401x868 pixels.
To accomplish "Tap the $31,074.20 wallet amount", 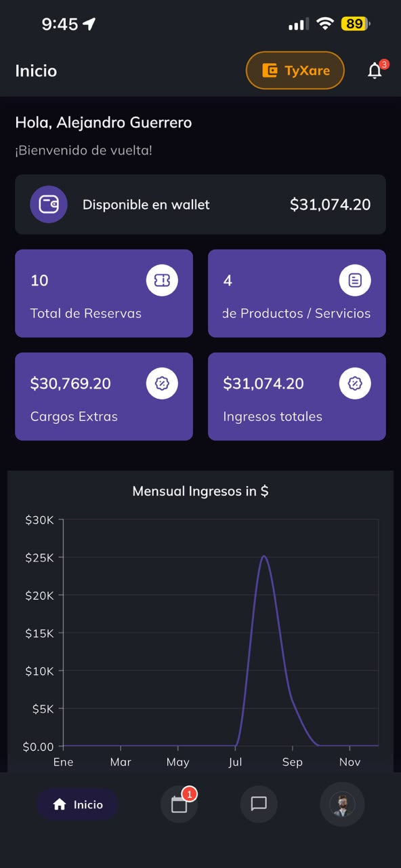I will coord(330,205).
